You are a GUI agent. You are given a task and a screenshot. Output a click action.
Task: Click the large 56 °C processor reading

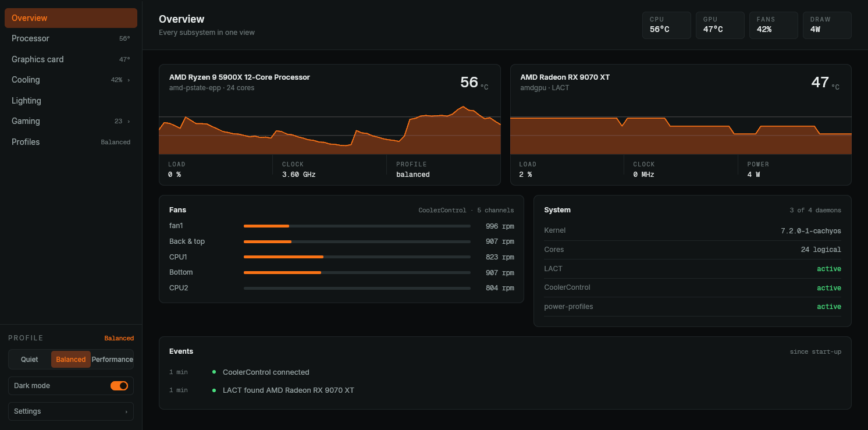474,83
